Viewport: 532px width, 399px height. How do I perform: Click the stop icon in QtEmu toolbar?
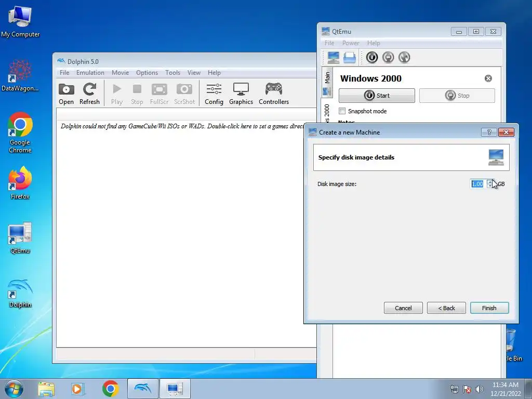388,57
